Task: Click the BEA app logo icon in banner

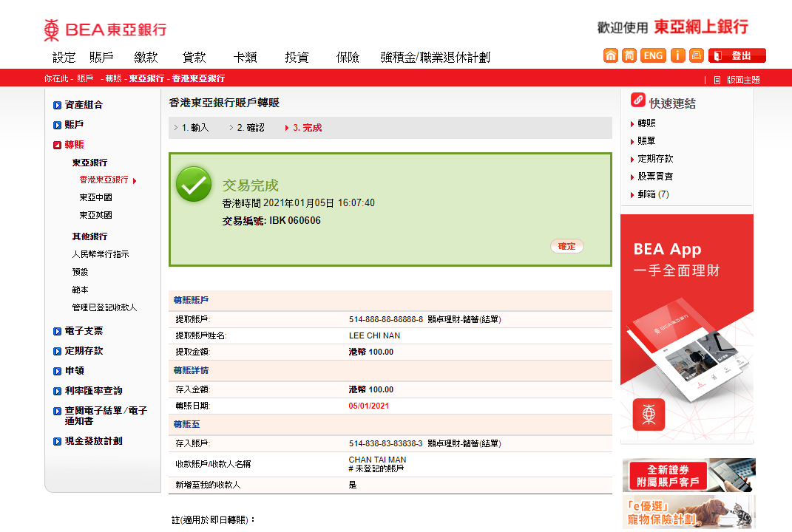Action: (649, 415)
